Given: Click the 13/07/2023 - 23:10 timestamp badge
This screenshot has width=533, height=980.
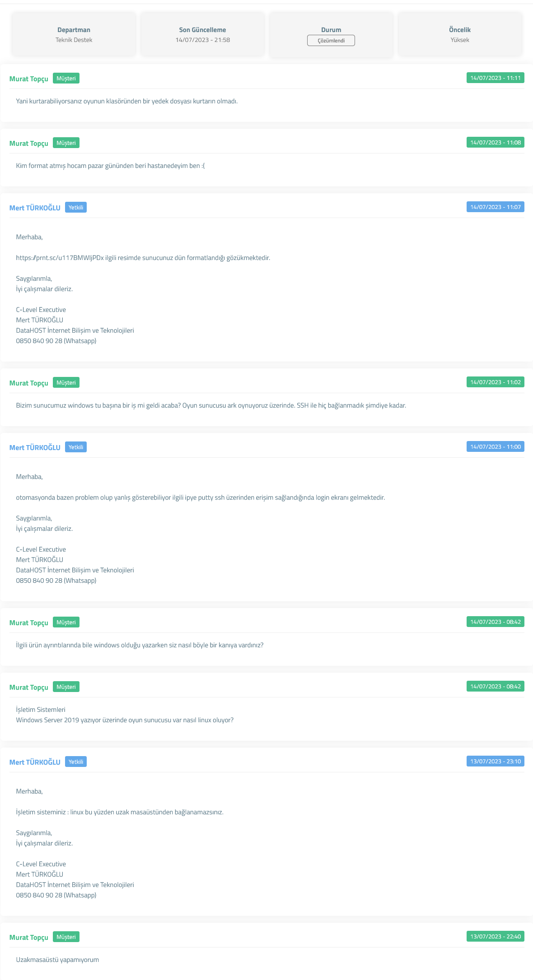Looking at the screenshot, I should (496, 762).
